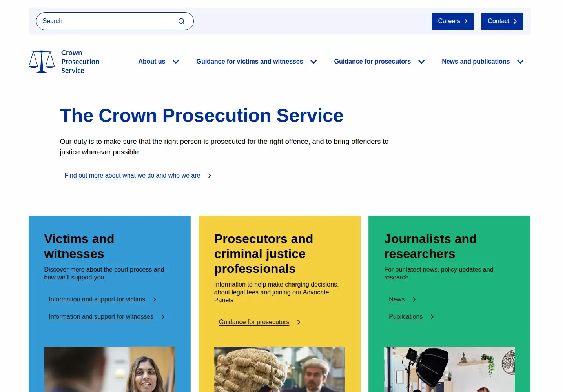The height and width of the screenshot is (392, 565).
Task: Expand the 'Guidance for victims and witnesses' chevron
Action: pos(313,62)
